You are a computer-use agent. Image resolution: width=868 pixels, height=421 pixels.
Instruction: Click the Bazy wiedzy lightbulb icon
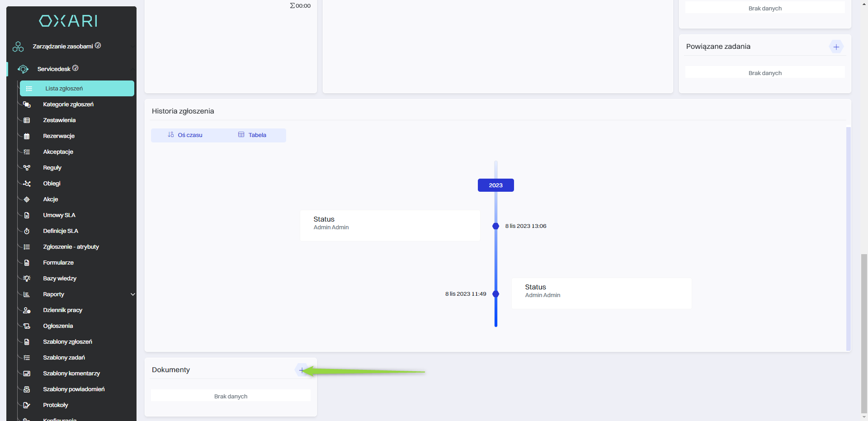(27, 279)
